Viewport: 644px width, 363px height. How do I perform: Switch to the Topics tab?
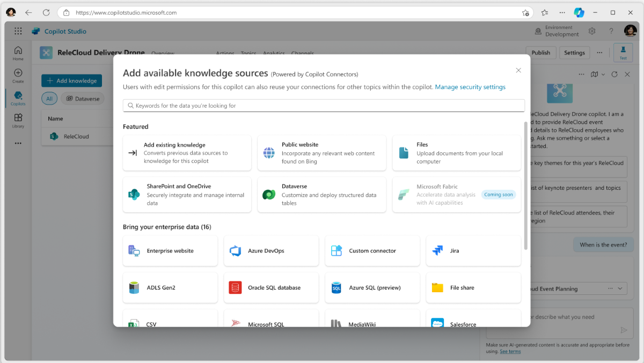click(248, 53)
